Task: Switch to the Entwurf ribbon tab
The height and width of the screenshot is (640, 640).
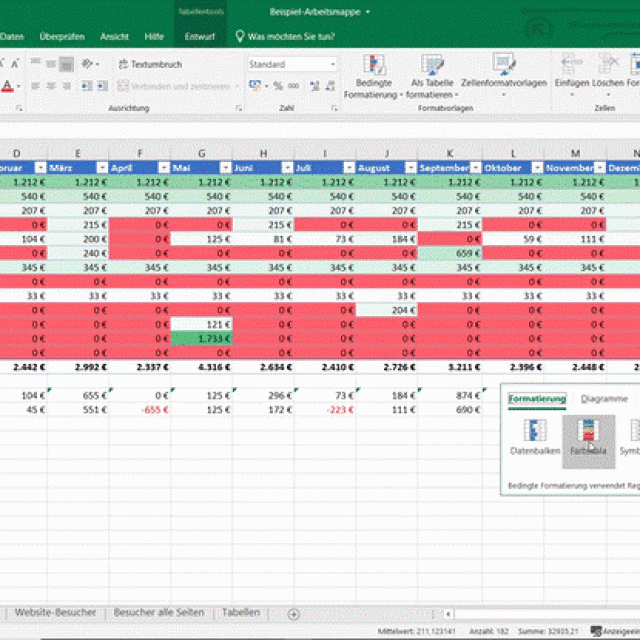Action: point(200,36)
